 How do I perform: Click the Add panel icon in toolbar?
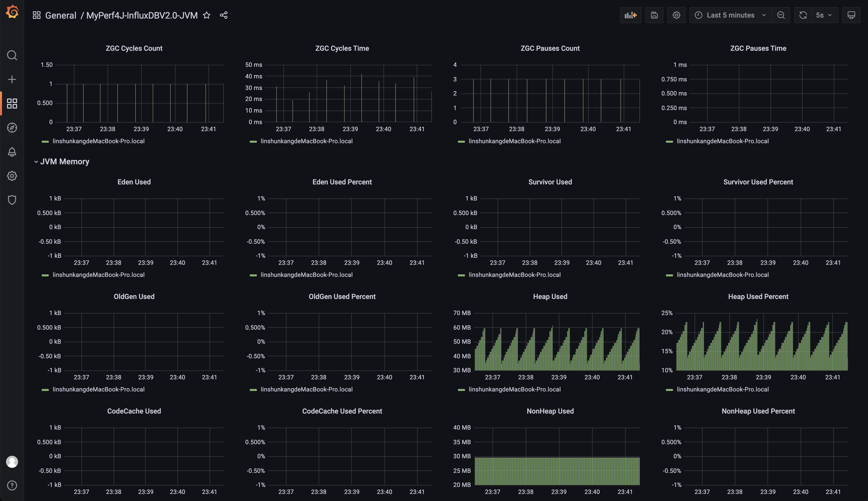[630, 15]
